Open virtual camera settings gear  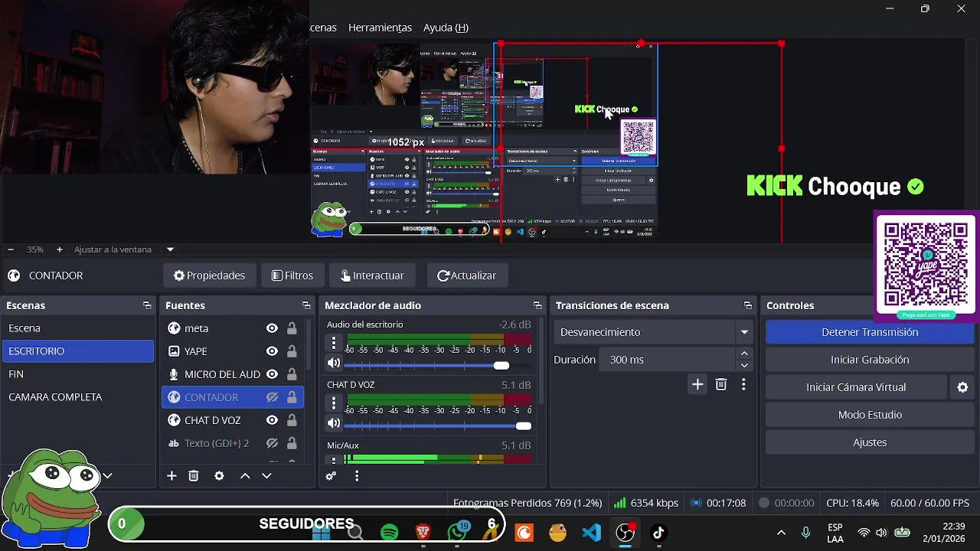tap(962, 387)
